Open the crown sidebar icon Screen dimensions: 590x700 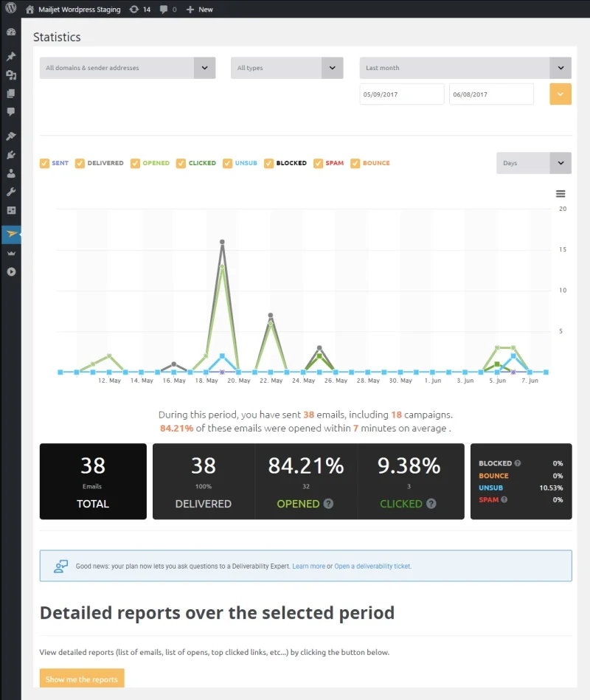[11, 253]
